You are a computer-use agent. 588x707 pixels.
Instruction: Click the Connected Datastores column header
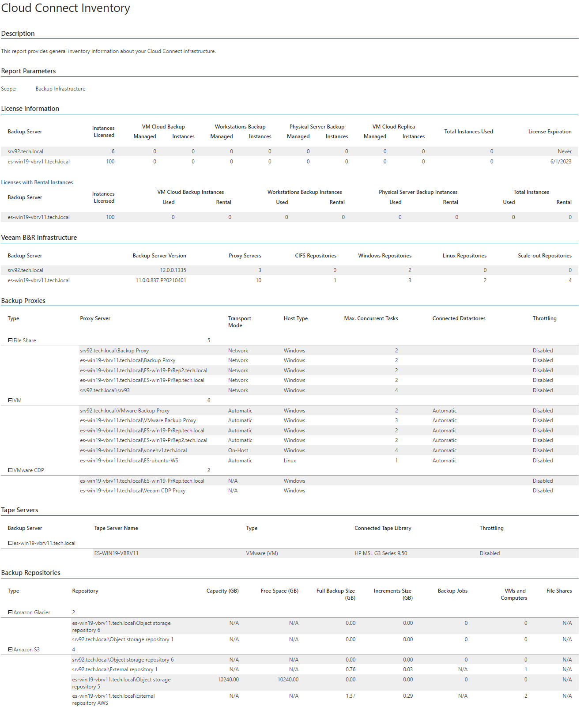[459, 318]
